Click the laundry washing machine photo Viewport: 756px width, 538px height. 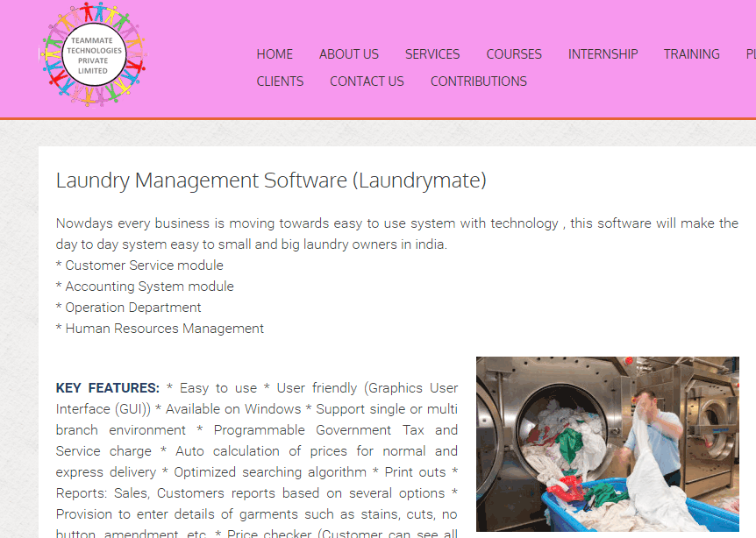tap(607, 444)
